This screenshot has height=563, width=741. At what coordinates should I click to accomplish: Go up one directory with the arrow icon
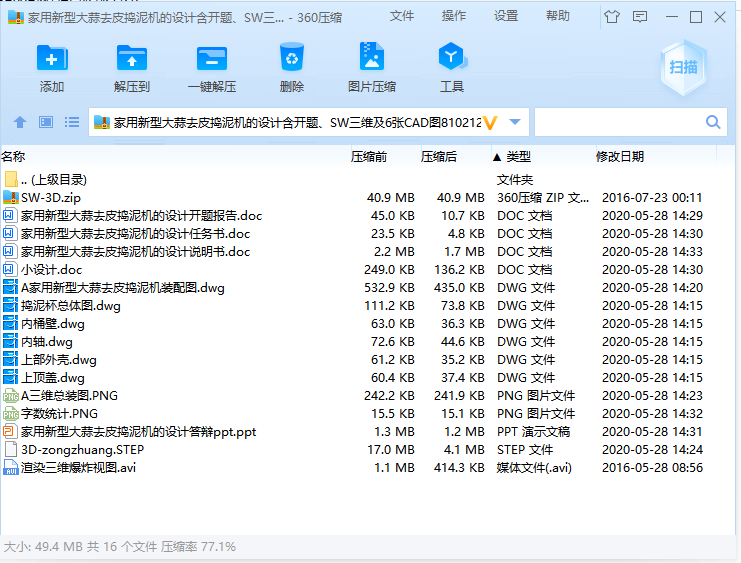point(20,122)
